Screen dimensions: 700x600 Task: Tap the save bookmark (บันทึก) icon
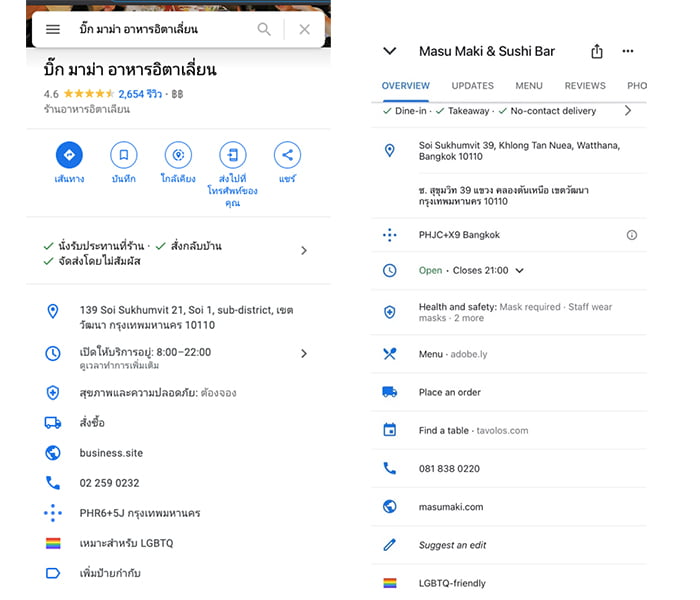pos(124,155)
